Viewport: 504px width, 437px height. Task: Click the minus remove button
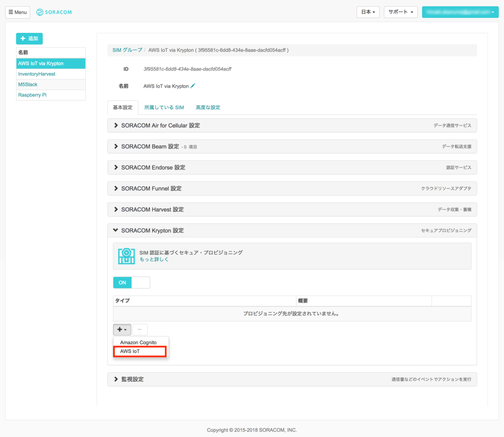tap(139, 330)
